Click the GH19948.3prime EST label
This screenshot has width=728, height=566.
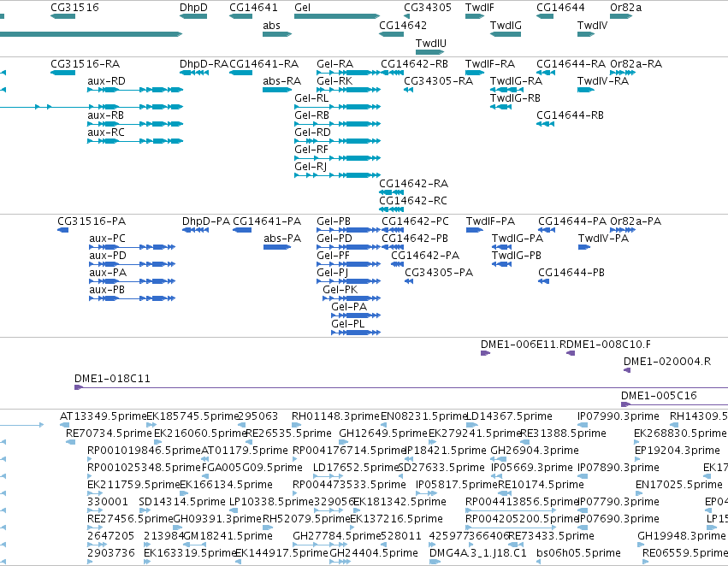(x=681, y=536)
